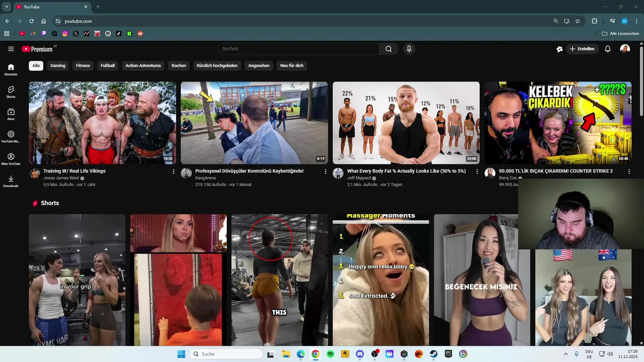Image resolution: width=644 pixels, height=362 pixels.
Task: Open the TikTok bookmark
Action: coord(119,34)
